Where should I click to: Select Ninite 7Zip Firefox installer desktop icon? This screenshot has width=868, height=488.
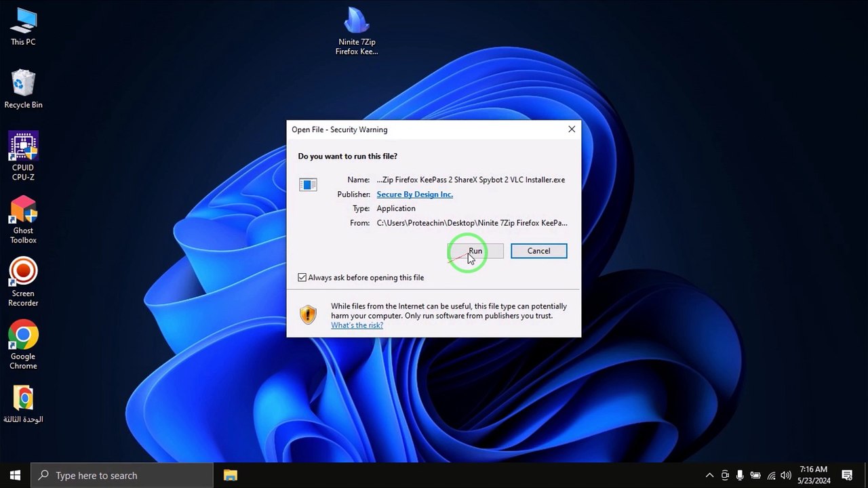[357, 31]
